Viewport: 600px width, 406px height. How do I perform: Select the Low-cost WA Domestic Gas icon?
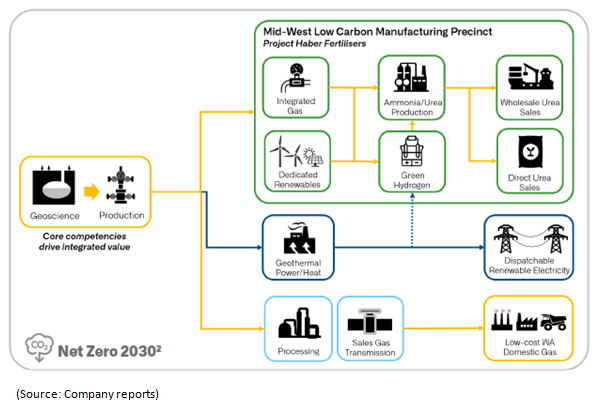pos(525,320)
